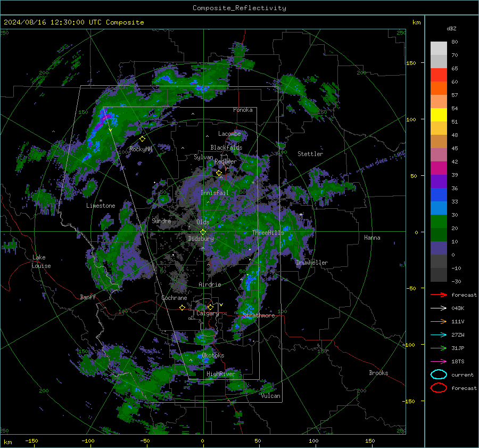The width and height of the screenshot is (479, 448).
Task: Click the Innisfail town label
Action: pyautogui.click(x=214, y=193)
